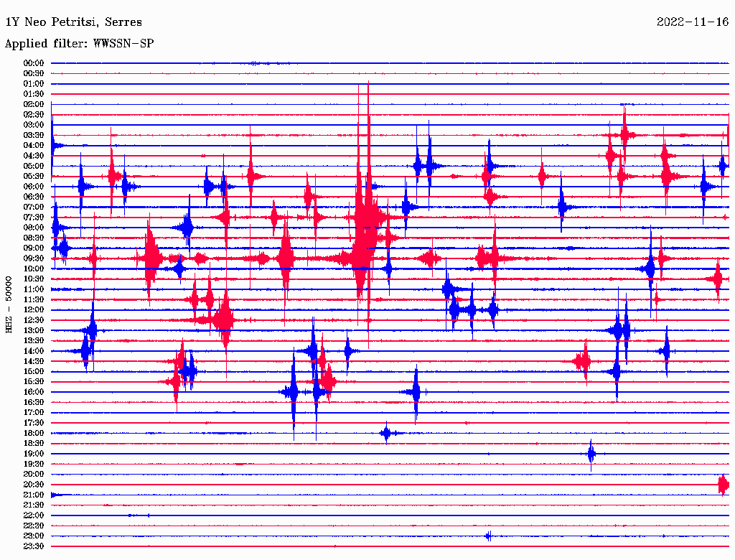Select the 10:30 time label
735x560 pixels.
(33, 279)
